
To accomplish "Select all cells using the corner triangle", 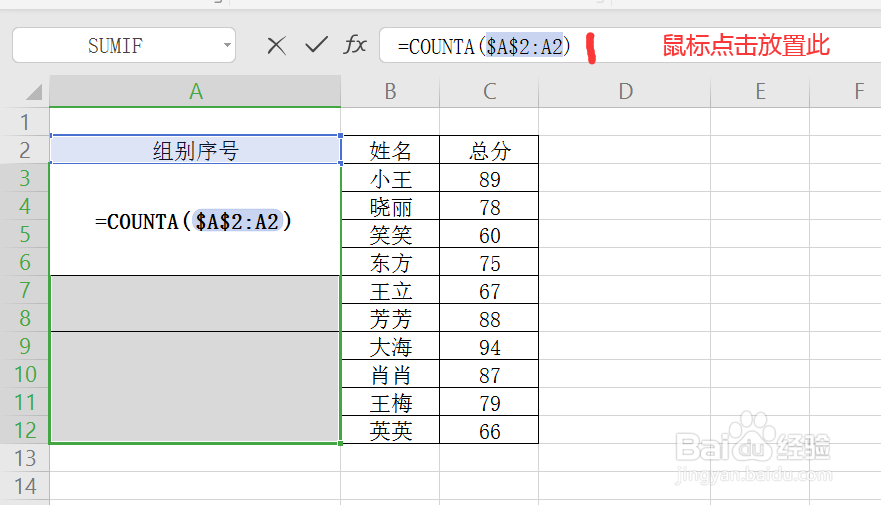I will coord(33,93).
